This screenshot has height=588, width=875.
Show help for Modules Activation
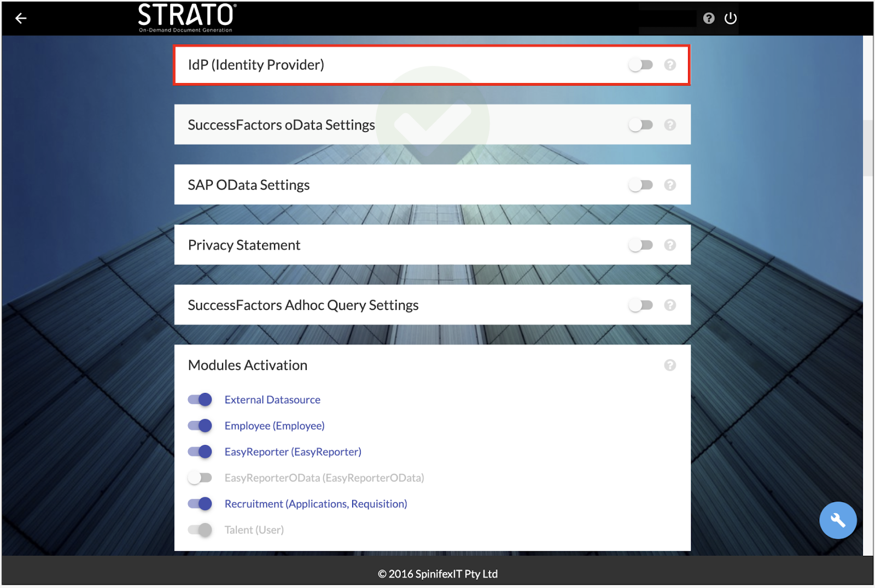click(x=669, y=365)
